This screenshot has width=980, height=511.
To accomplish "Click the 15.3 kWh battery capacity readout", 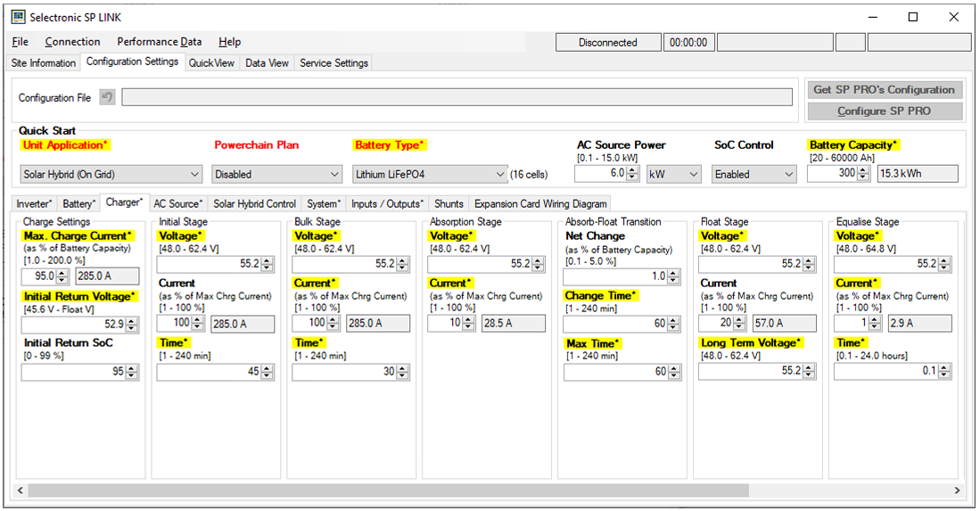I will (918, 174).
